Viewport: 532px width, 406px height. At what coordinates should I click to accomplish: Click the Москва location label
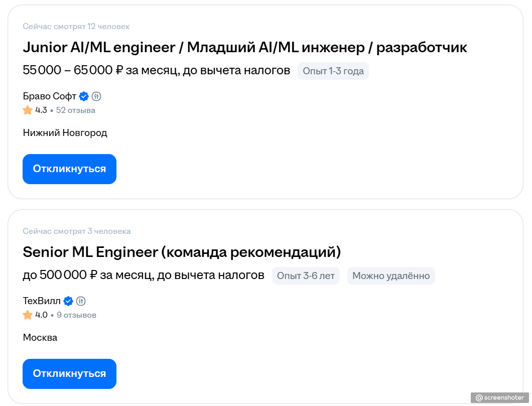pos(40,337)
